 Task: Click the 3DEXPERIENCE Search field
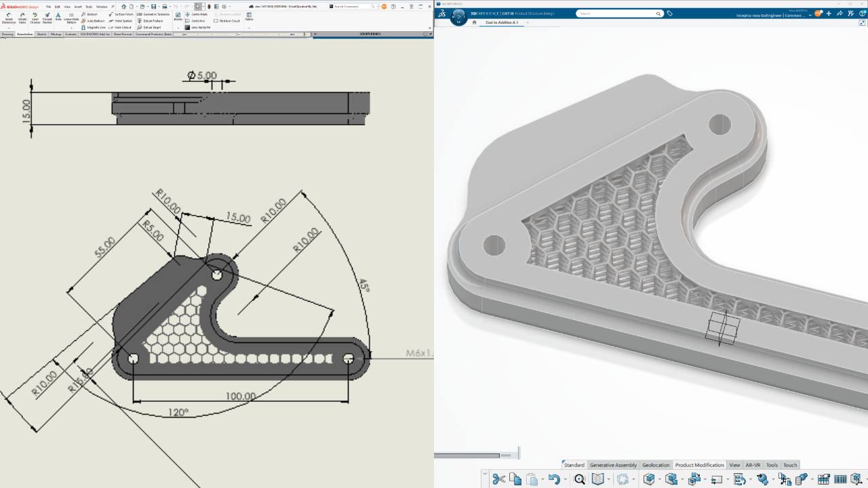coord(619,14)
